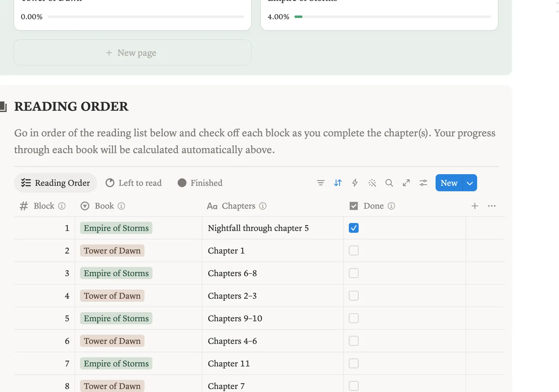Open Tower of Dawn select in block 4
This screenshot has width=559, height=392.
[112, 296]
